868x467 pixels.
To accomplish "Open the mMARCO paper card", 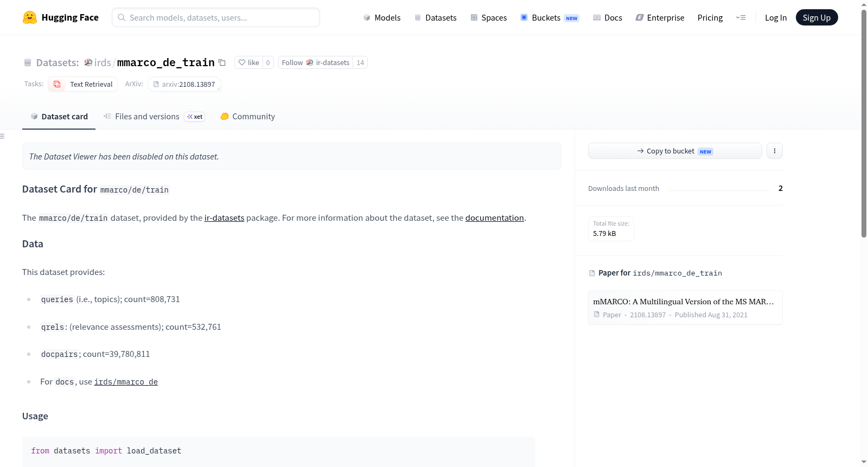I will (x=685, y=307).
